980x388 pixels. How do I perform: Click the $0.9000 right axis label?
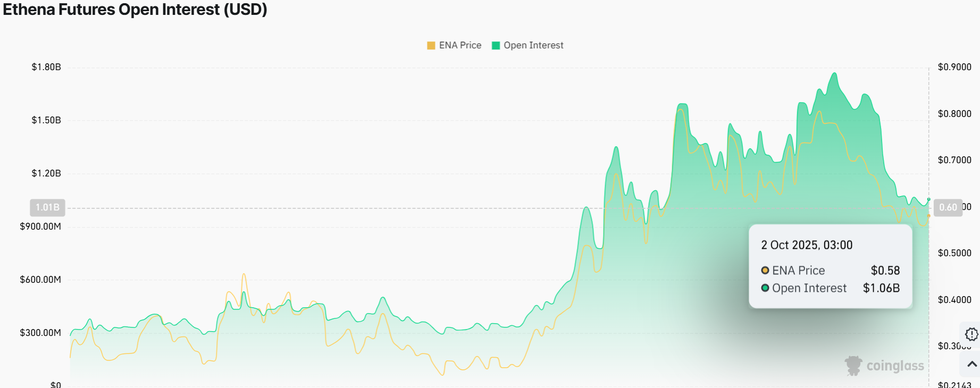point(954,67)
